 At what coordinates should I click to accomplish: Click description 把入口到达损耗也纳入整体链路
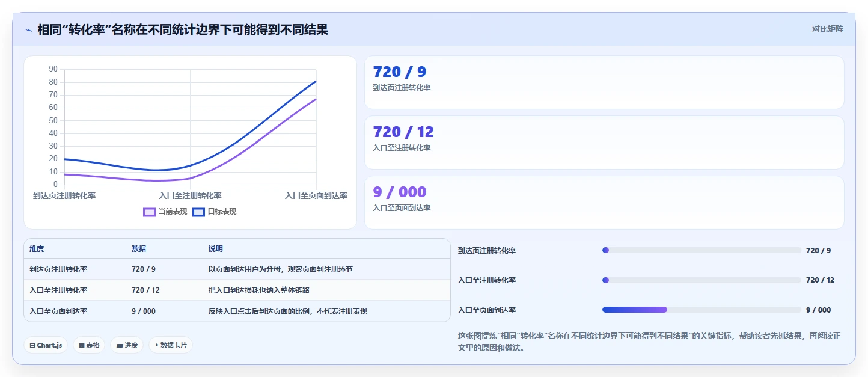click(x=259, y=290)
